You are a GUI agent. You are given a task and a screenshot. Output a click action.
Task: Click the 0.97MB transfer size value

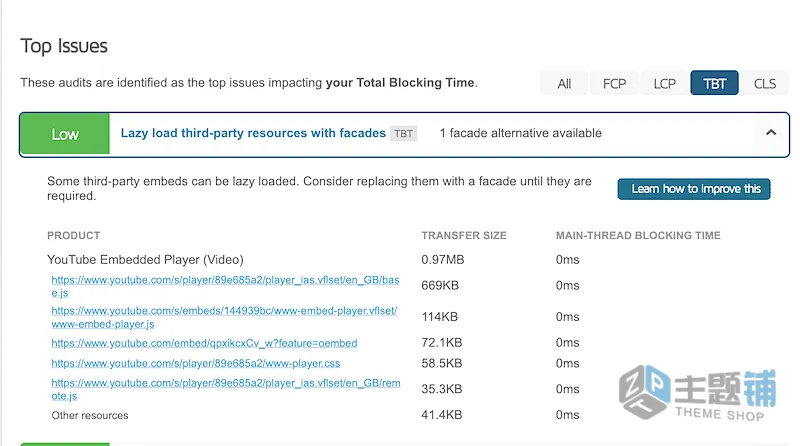442,260
